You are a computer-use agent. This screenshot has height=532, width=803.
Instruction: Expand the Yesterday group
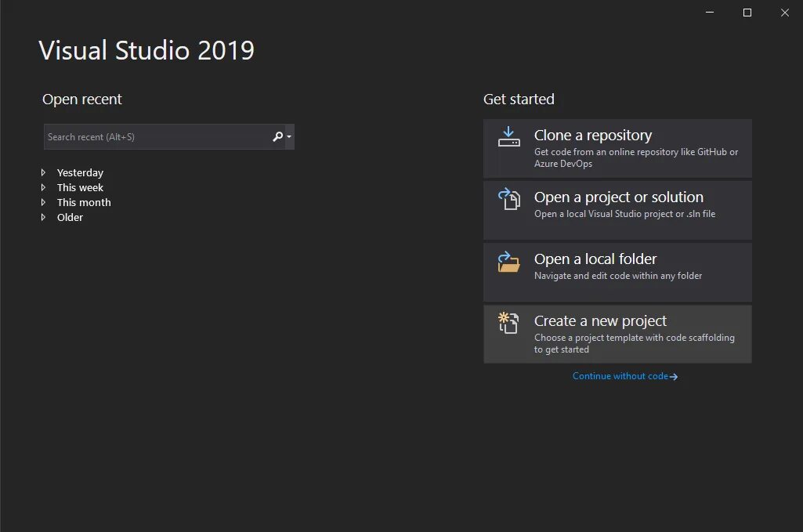pyautogui.click(x=44, y=172)
